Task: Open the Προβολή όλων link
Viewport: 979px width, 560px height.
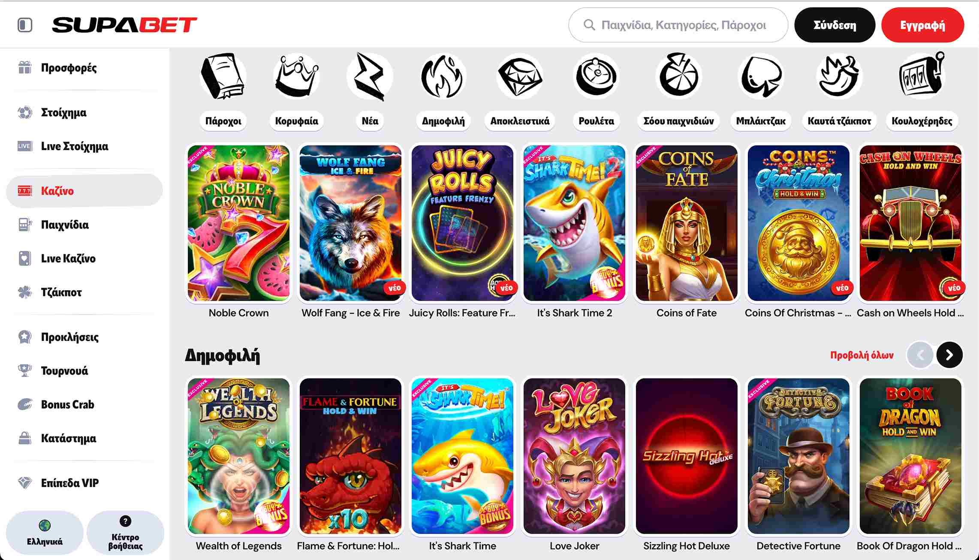Action: [x=862, y=355]
